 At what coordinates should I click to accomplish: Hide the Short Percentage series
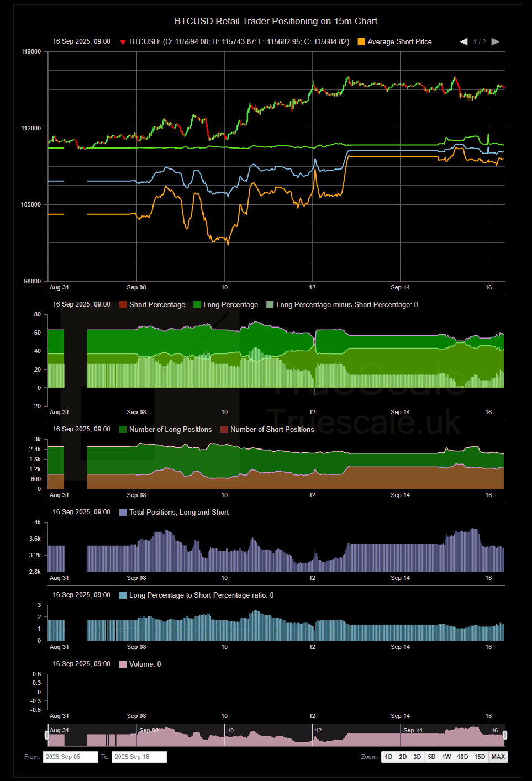coord(123,305)
